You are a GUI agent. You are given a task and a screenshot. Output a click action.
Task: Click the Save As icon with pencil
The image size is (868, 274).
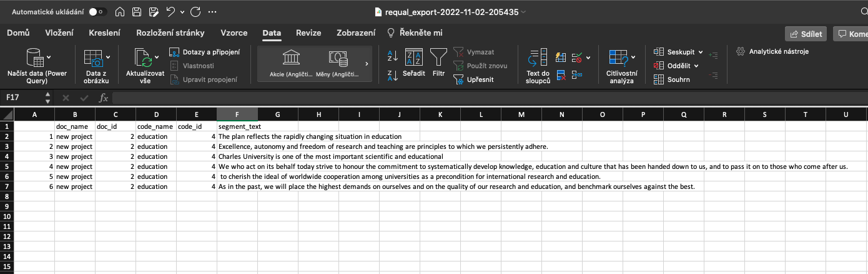[154, 12]
